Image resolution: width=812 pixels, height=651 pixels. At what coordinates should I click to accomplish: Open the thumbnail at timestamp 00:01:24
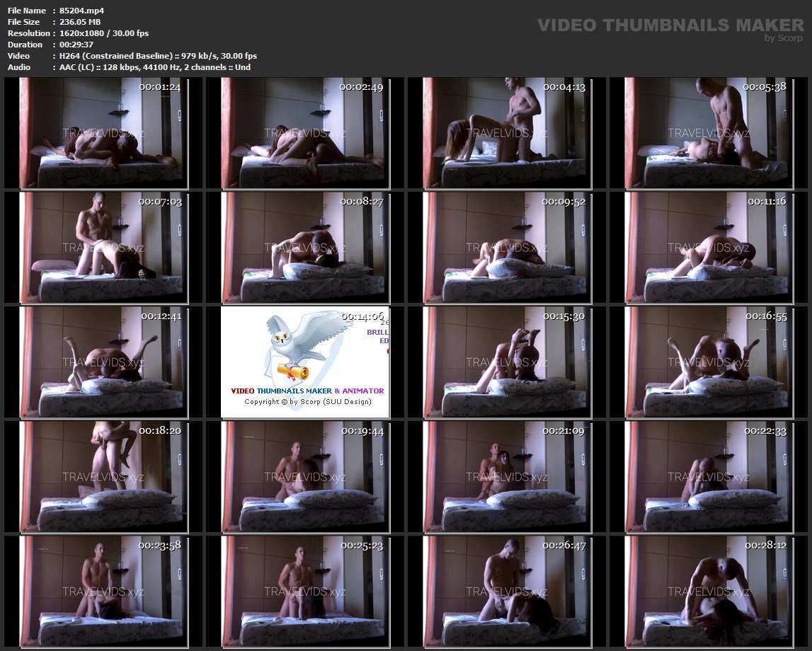(103, 133)
